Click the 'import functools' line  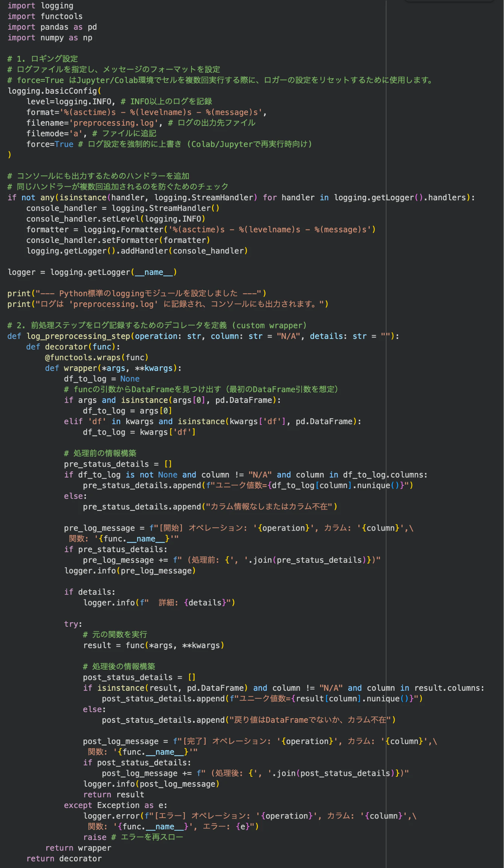(x=45, y=16)
